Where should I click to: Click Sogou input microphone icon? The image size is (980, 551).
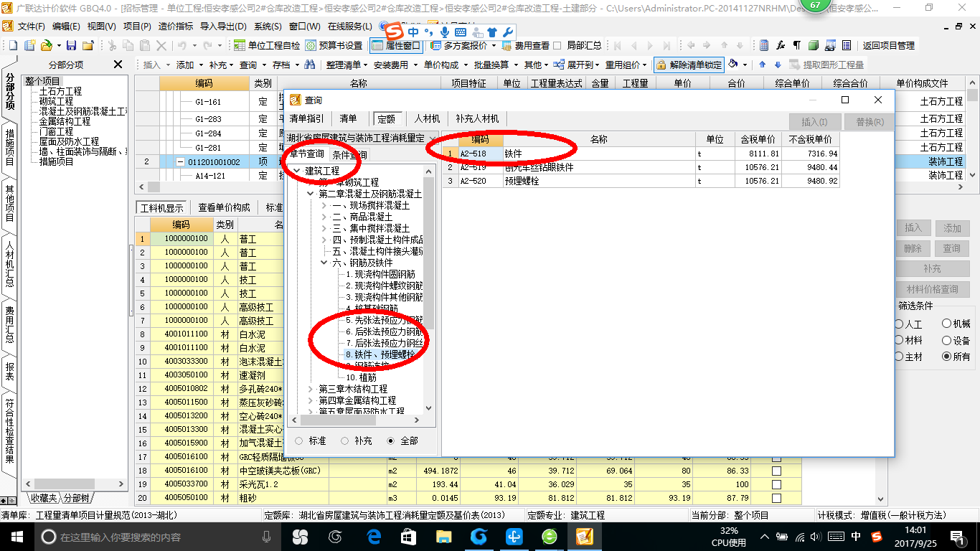click(x=446, y=32)
